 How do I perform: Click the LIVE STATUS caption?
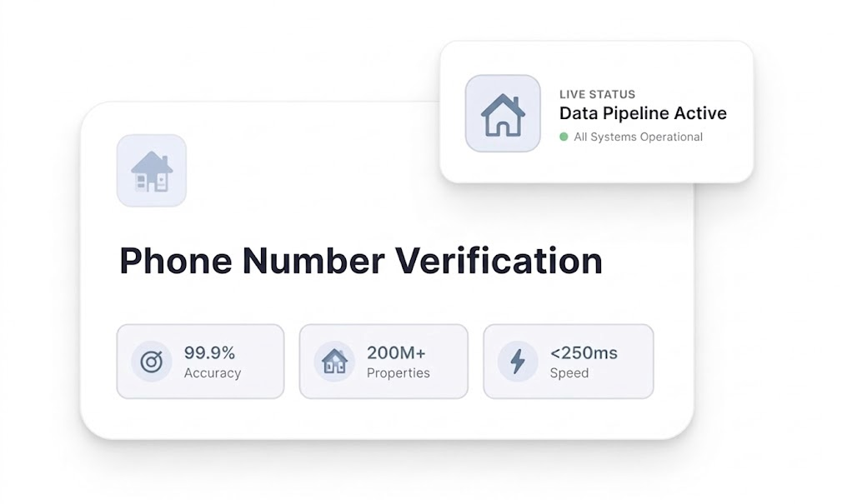coord(597,94)
